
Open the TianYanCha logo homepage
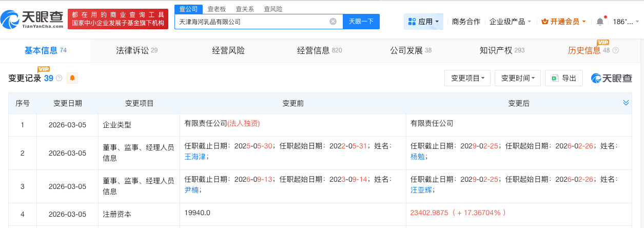32,19
